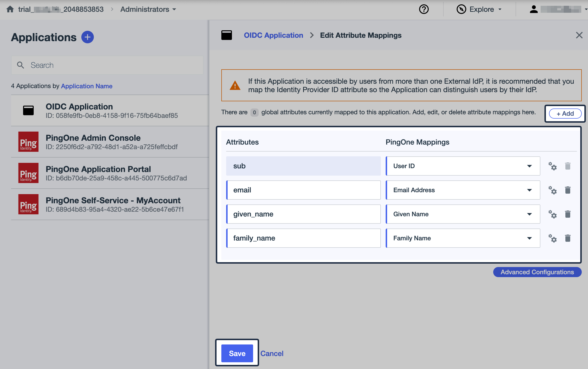The width and height of the screenshot is (588, 369).
Task: Delete the email attribute mapping with trash icon
Action: 568,190
